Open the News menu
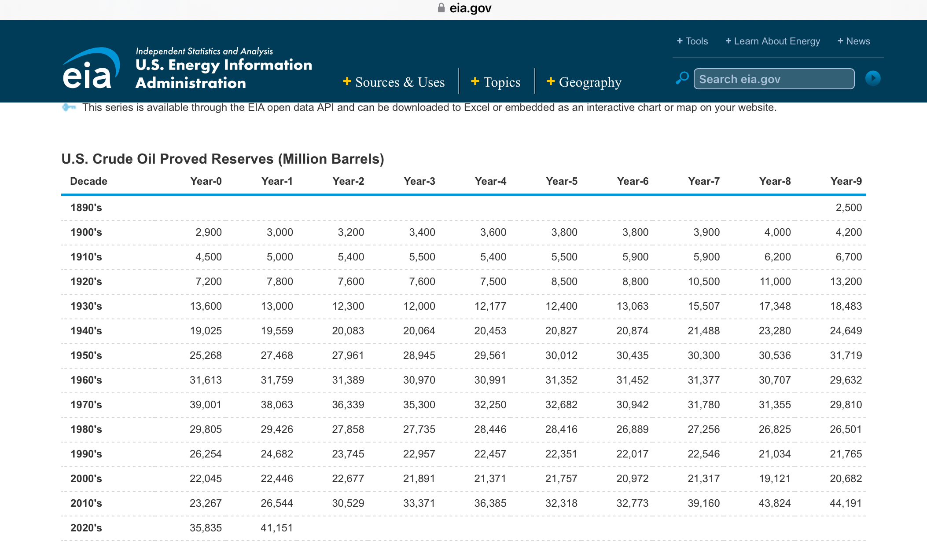This screenshot has height=560, width=927. click(x=854, y=41)
